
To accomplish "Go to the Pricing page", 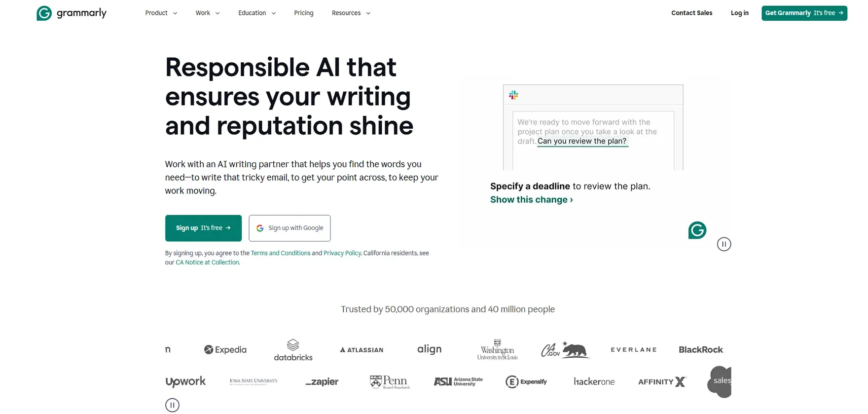I will tap(303, 13).
